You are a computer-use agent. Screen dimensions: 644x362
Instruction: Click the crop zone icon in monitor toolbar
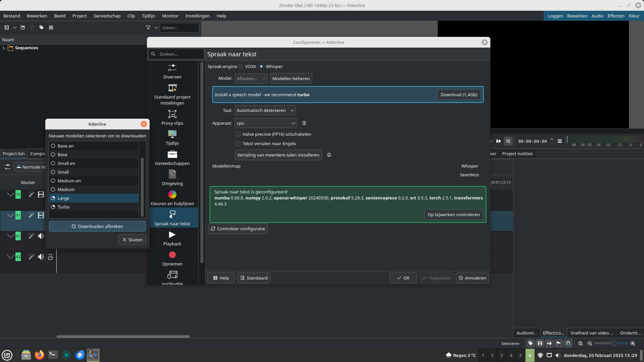point(508,141)
